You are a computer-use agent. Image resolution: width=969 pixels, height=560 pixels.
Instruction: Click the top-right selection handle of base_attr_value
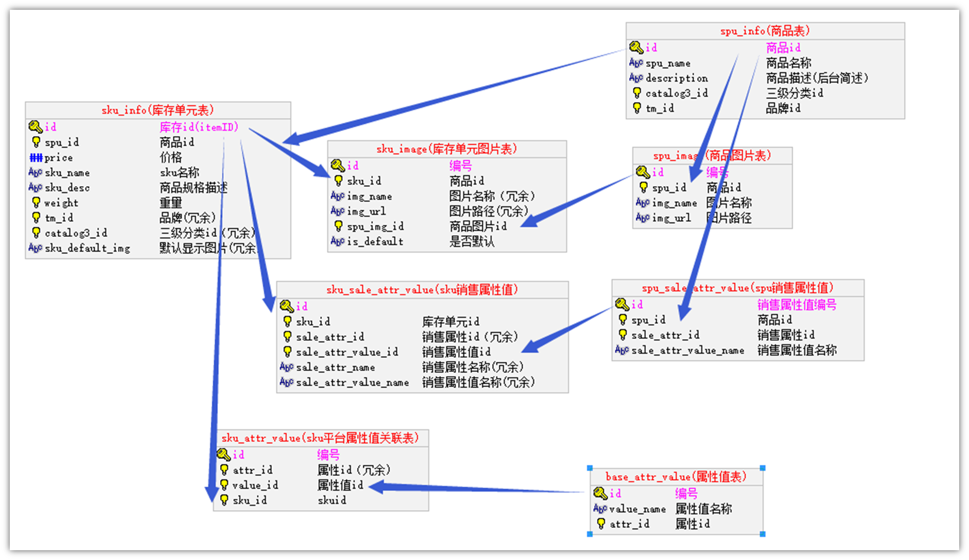(x=762, y=468)
